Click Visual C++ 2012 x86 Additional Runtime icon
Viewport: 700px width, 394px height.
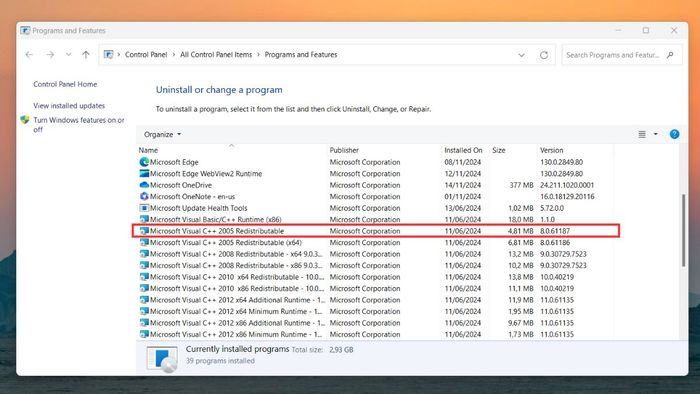click(144, 323)
